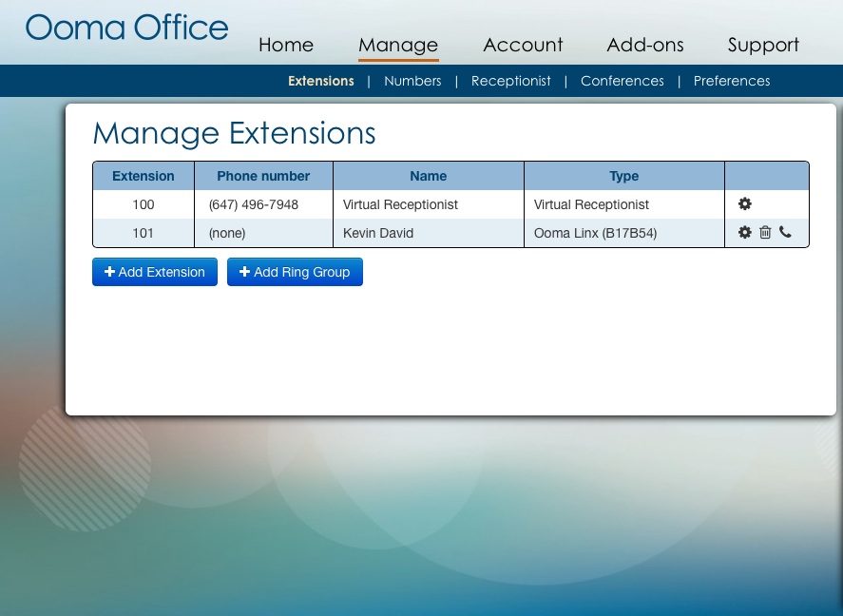Image resolution: width=843 pixels, height=616 pixels.
Task: Go to the Home tab
Action: coord(286,45)
